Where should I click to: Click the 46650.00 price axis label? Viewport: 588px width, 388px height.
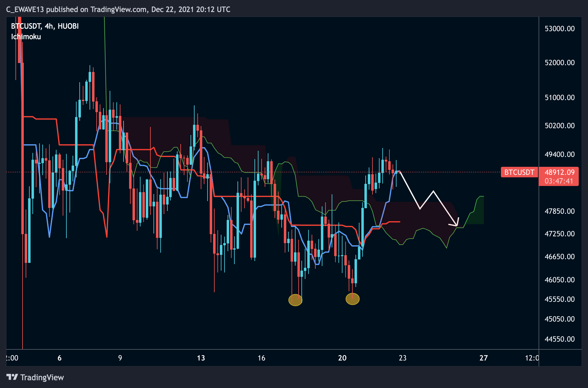point(560,257)
